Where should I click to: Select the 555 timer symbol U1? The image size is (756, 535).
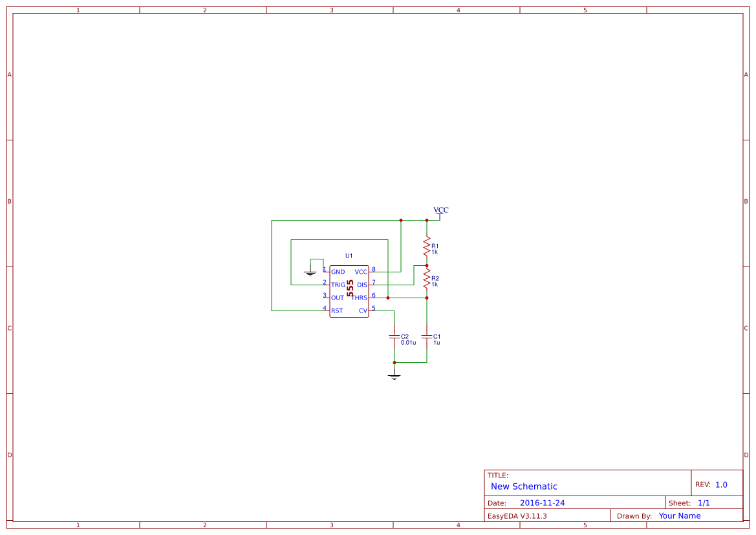tap(349, 291)
